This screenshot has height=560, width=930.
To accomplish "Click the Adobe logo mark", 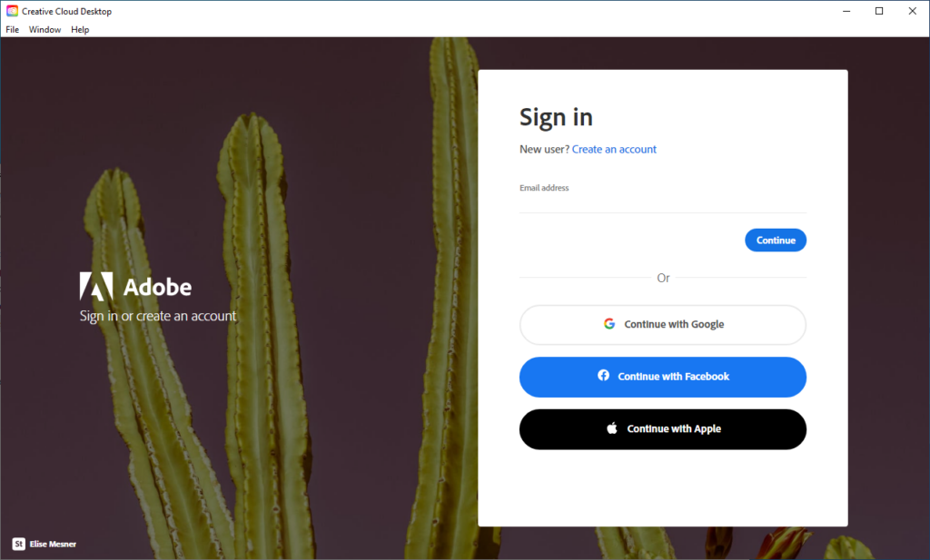I will (x=96, y=287).
